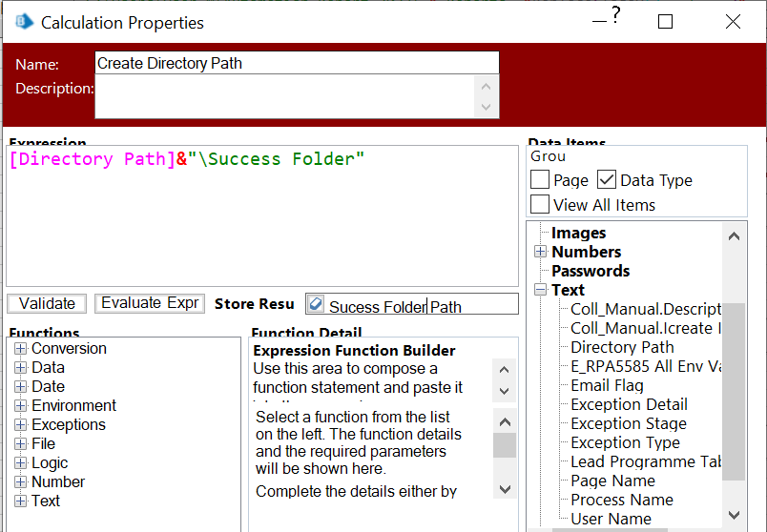Click up arrow of data items scrollbar

pyautogui.click(x=734, y=236)
